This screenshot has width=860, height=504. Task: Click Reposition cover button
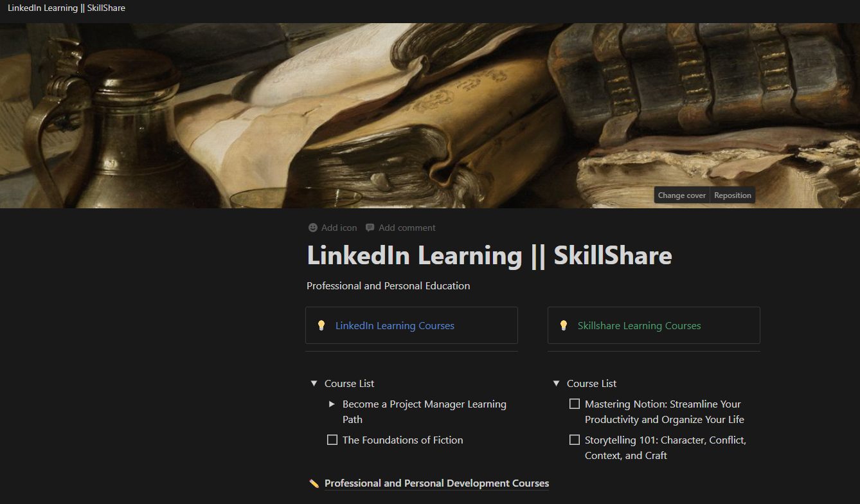pyautogui.click(x=733, y=195)
